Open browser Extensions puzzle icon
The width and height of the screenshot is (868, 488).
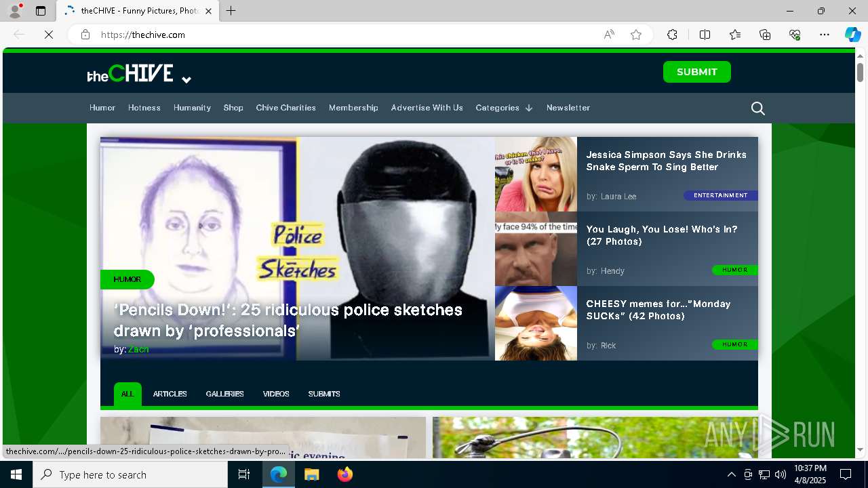coord(672,35)
